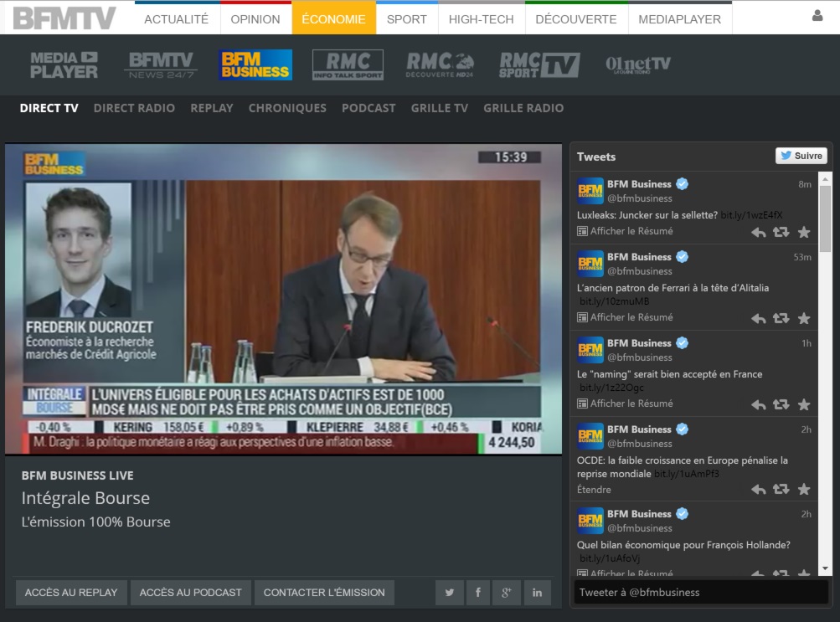This screenshot has width=840, height=622.
Task: Open BFM Business avatar on Luxleaks tweet
Action: pyautogui.click(x=590, y=191)
